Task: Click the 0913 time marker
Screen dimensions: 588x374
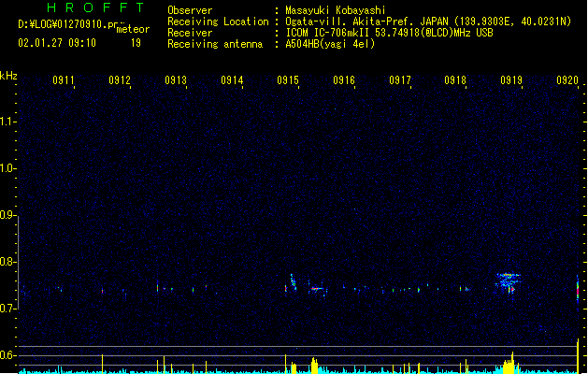Action: click(x=176, y=80)
